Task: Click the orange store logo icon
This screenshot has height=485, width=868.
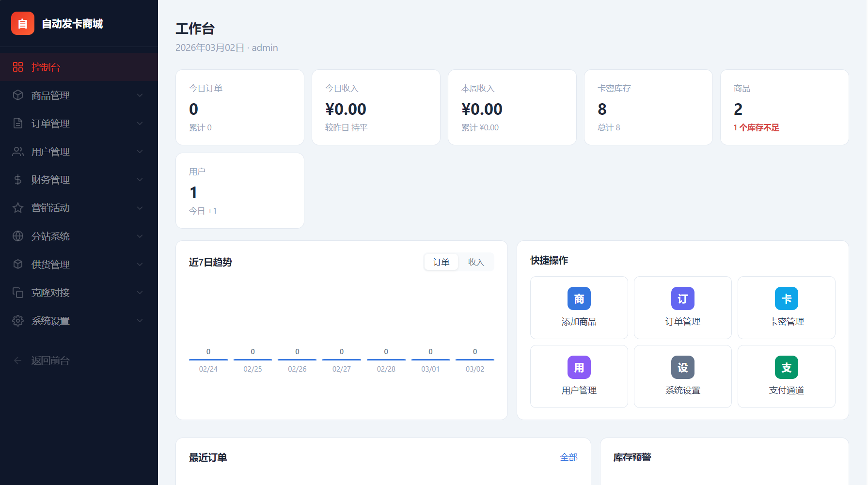Action: 23,23
